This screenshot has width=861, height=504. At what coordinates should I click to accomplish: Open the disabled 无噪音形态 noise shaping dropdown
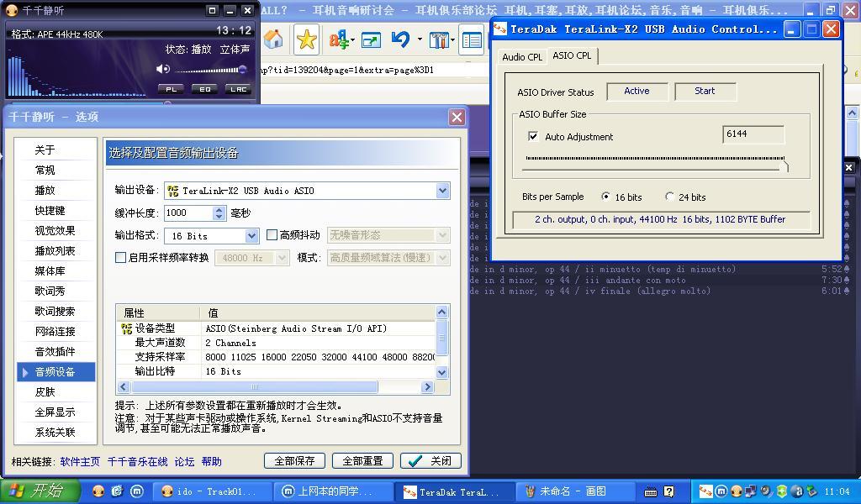[442, 235]
